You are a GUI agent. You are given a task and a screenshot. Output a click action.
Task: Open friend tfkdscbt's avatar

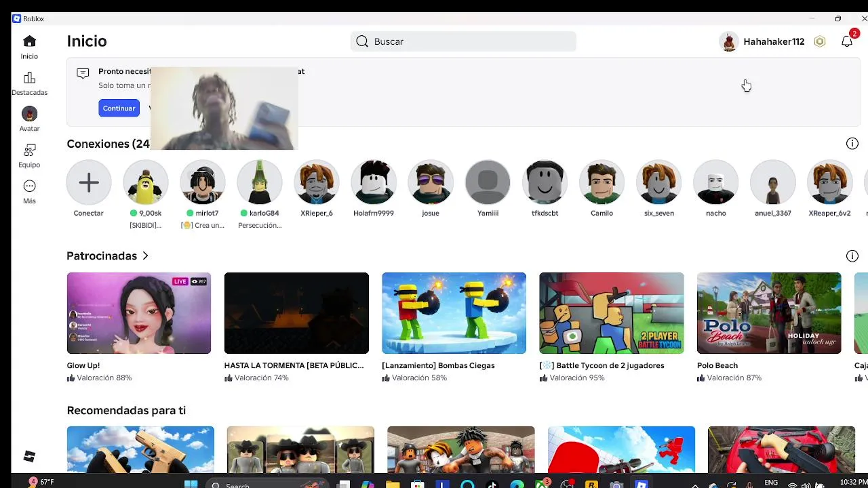(545, 182)
